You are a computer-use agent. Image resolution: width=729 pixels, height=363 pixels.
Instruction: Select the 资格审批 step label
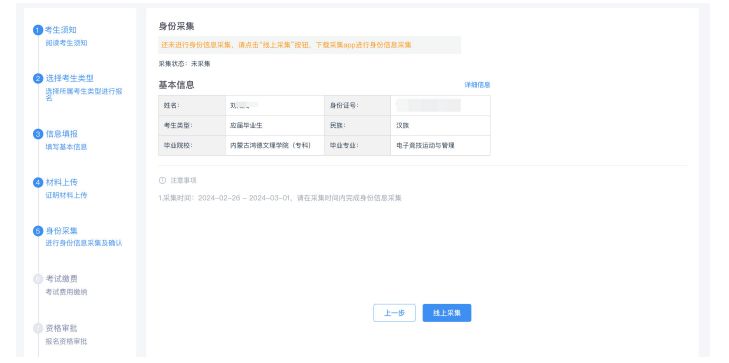pos(61,329)
